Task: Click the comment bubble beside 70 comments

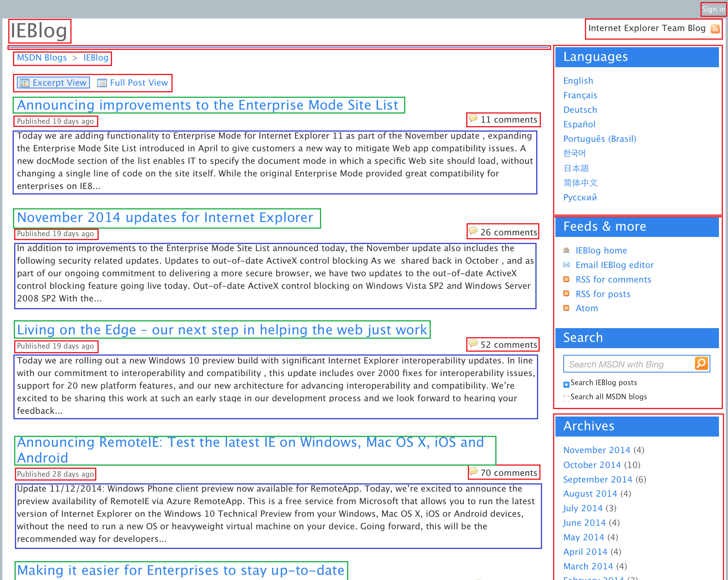Action: (473, 471)
